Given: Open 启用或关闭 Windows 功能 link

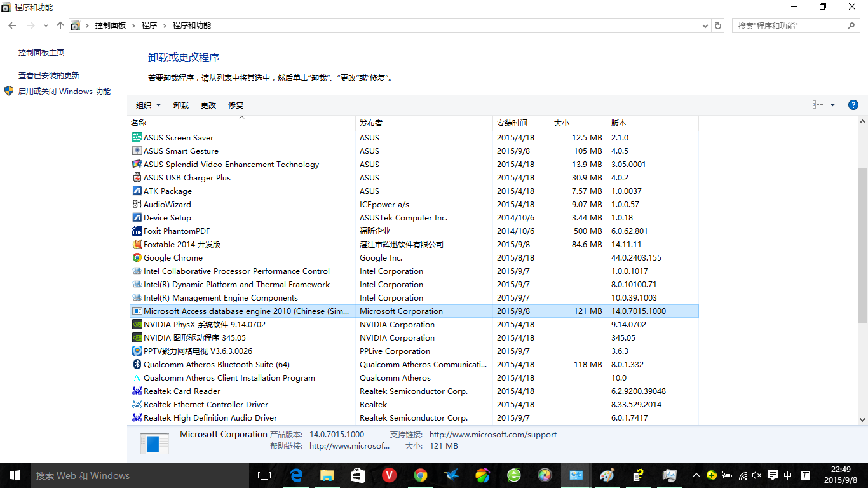Looking at the screenshot, I should (64, 91).
